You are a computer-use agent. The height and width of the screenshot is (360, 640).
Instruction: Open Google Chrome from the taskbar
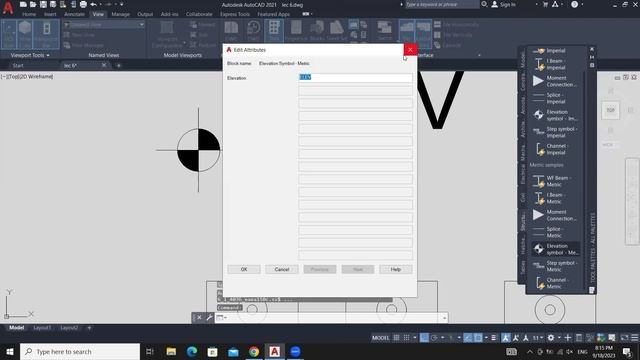point(254,351)
